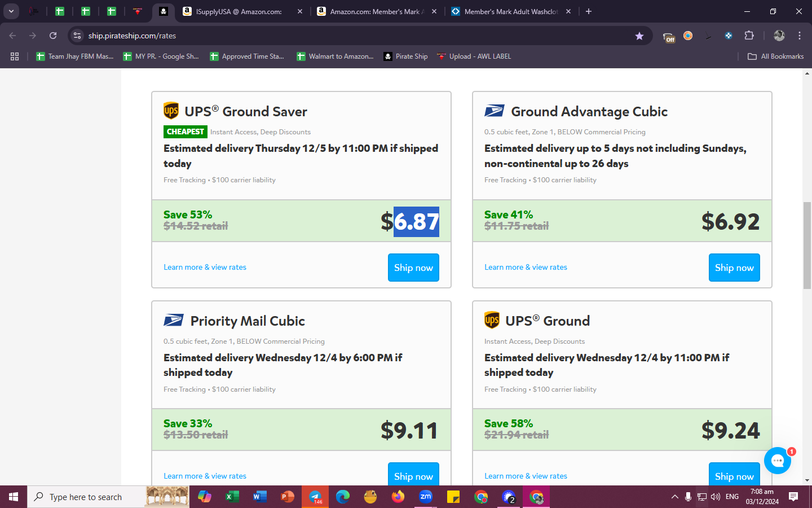The image size is (812, 508).
Task: Open Telegram from the taskbar
Action: [315, 497]
